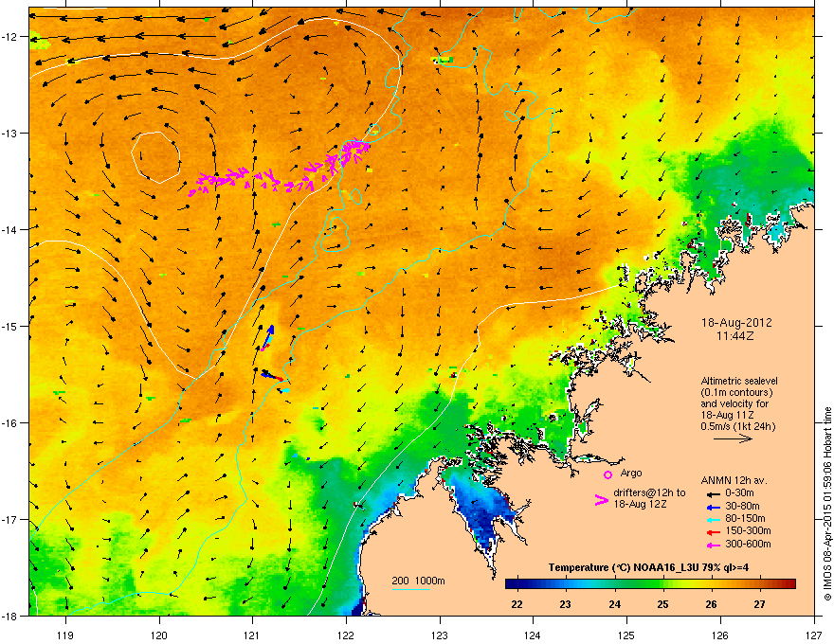The width and height of the screenshot is (834, 644).
Task: Click longitude axis label 120
Action: (159, 635)
